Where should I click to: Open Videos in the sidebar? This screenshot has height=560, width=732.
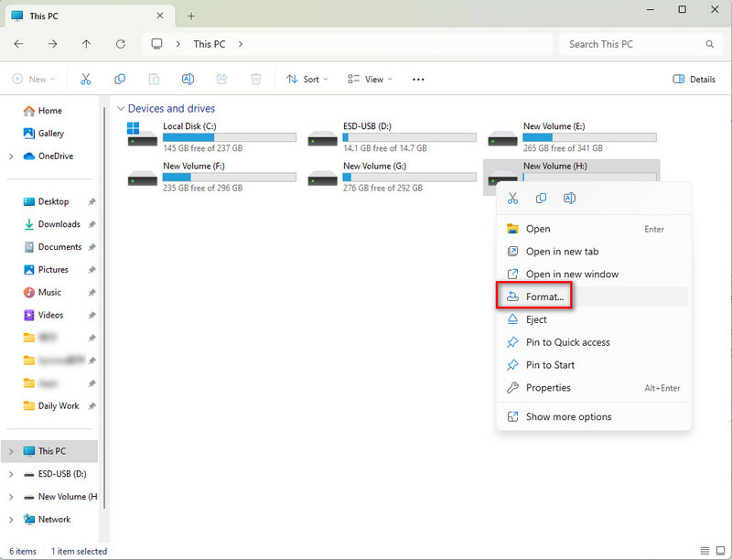[x=50, y=315]
